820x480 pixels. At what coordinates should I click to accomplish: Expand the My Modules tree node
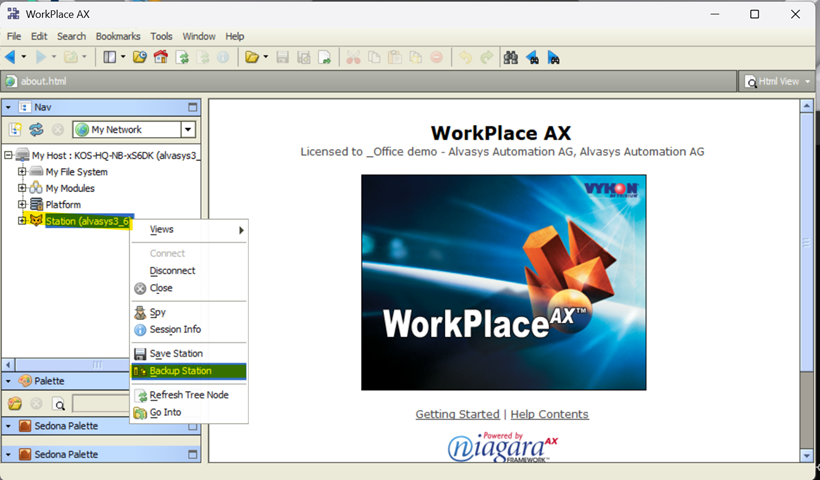pyautogui.click(x=22, y=188)
